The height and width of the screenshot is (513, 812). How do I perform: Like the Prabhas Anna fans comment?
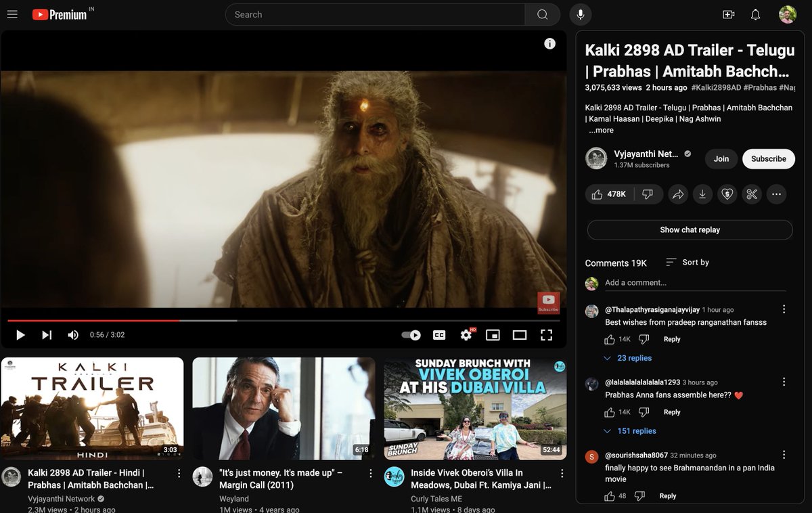610,412
